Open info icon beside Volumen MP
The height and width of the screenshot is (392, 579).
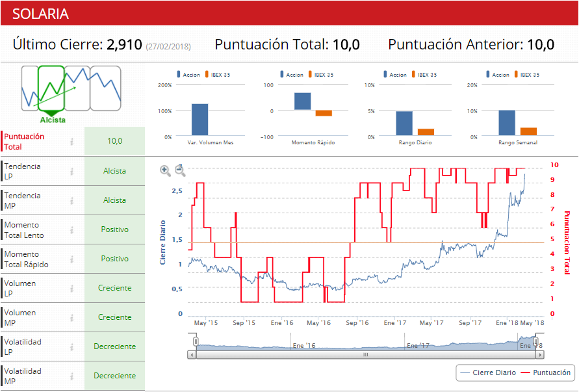[x=72, y=317]
